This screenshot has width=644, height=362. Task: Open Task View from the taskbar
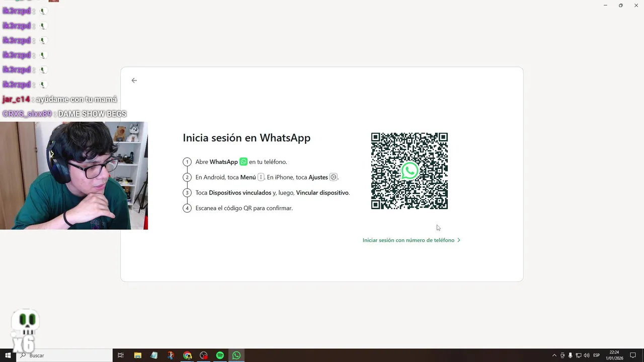[121, 355]
